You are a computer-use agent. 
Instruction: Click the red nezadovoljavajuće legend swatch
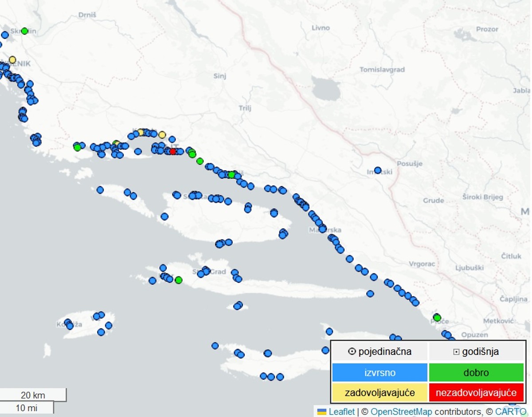(x=476, y=393)
